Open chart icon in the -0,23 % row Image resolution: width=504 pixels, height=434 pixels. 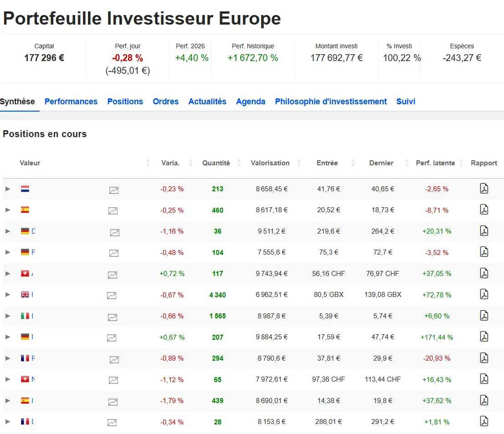(114, 190)
